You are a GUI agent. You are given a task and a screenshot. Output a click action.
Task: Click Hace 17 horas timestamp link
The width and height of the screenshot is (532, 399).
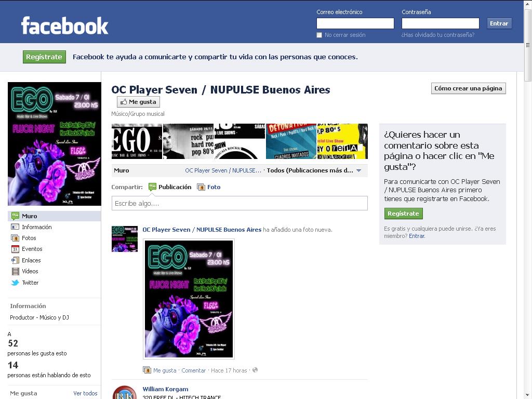pyautogui.click(x=229, y=370)
